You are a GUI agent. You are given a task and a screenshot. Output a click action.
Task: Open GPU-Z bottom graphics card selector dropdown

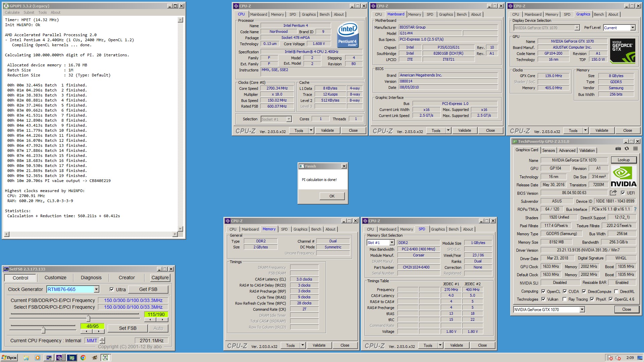[x=582, y=310]
